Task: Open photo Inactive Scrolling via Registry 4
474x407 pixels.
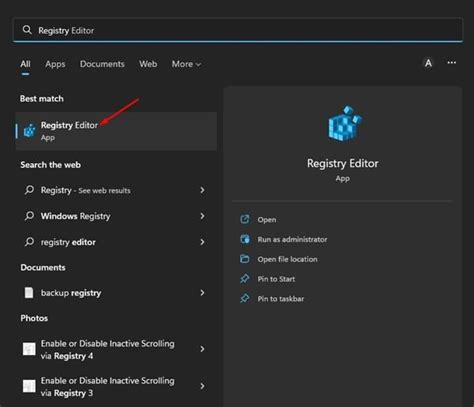Action: click(107, 350)
